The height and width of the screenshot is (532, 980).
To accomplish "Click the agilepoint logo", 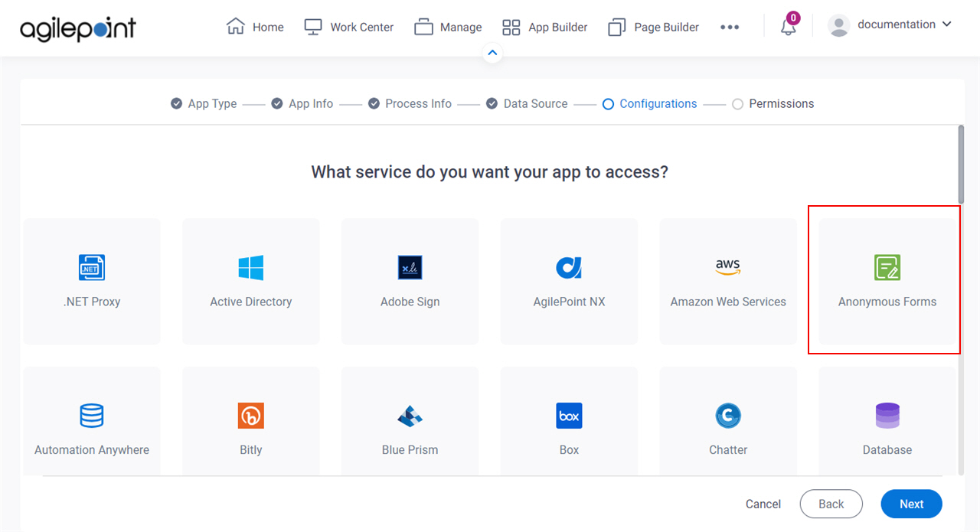I will coord(78,28).
